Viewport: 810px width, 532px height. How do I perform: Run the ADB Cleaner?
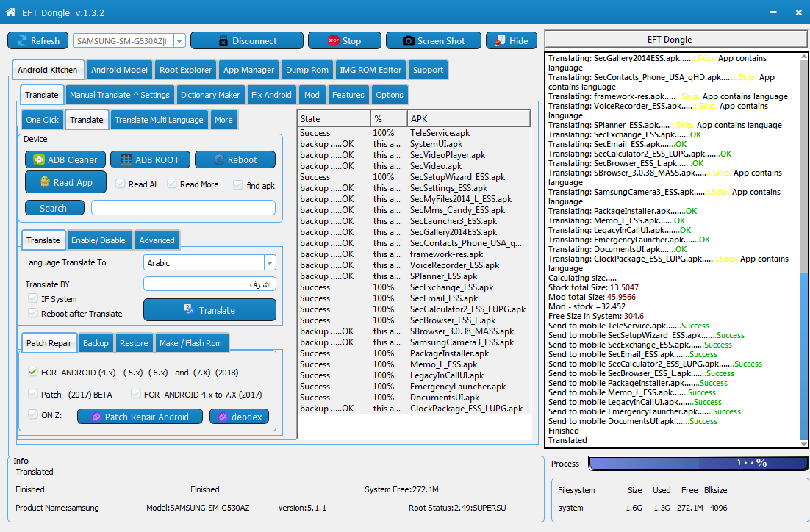click(65, 159)
